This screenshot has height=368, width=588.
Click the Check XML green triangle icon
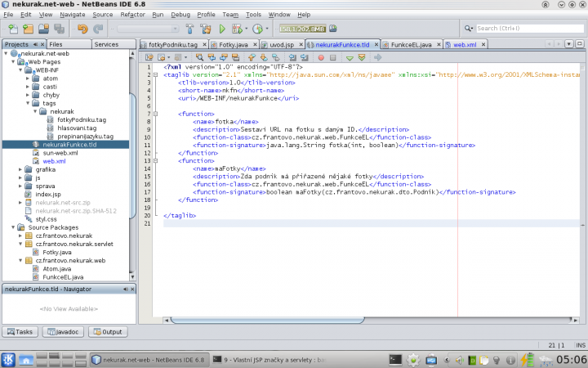[350, 58]
